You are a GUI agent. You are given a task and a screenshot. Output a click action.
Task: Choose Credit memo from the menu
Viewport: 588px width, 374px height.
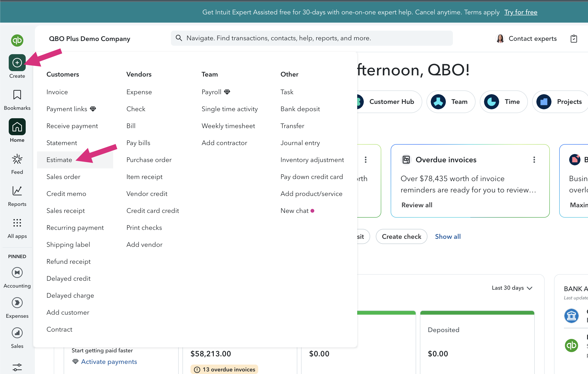tap(66, 194)
